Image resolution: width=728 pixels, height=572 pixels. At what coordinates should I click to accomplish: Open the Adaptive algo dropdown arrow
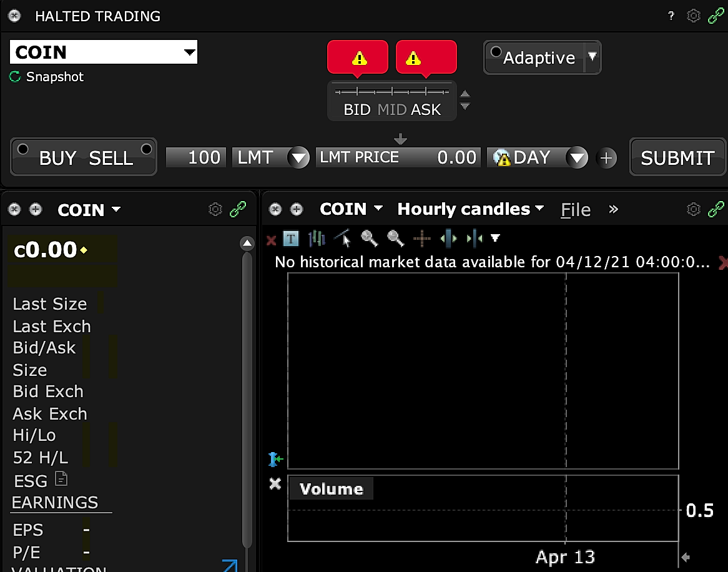pos(593,57)
